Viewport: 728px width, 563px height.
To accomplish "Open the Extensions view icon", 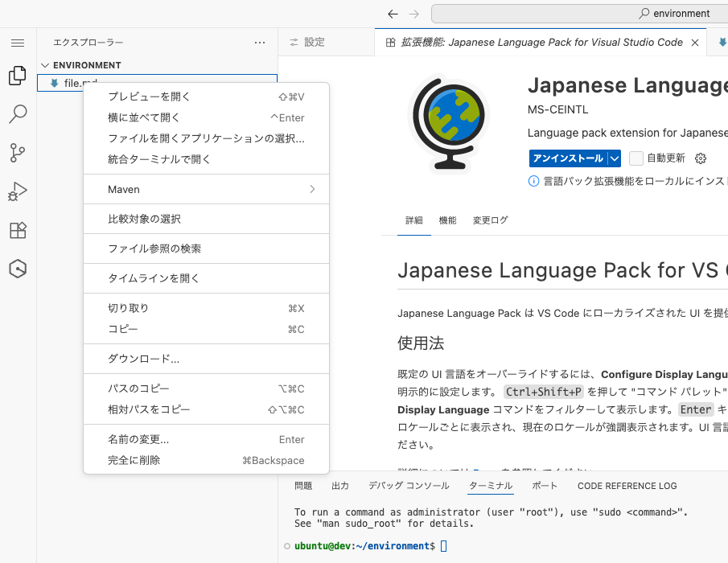I will [18, 230].
